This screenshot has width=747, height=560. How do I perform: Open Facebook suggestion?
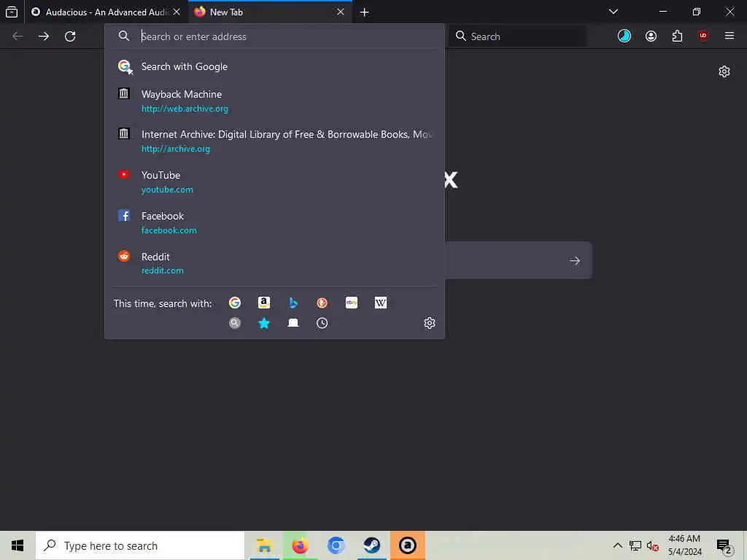pyautogui.click(x=275, y=223)
